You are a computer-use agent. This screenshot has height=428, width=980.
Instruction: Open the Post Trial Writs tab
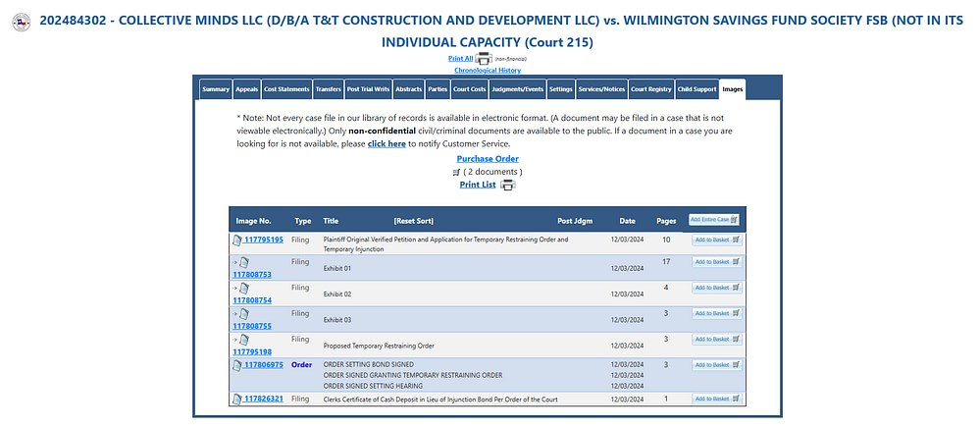point(369,89)
